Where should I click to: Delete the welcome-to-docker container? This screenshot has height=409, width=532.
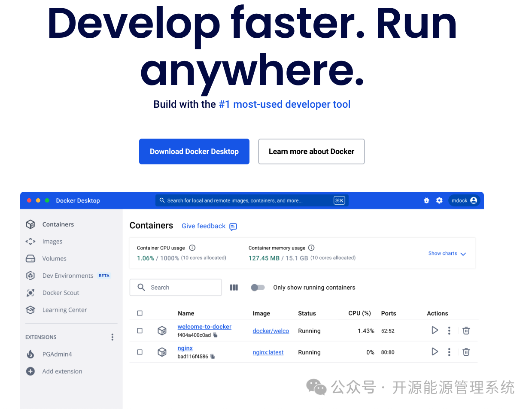(x=466, y=330)
